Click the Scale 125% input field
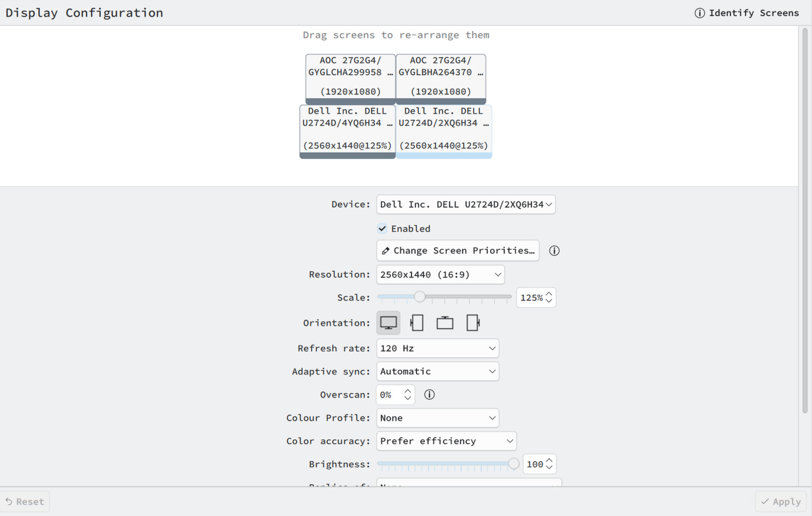Image resolution: width=812 pixels, height=516 pixels. (x=536, y=298)
